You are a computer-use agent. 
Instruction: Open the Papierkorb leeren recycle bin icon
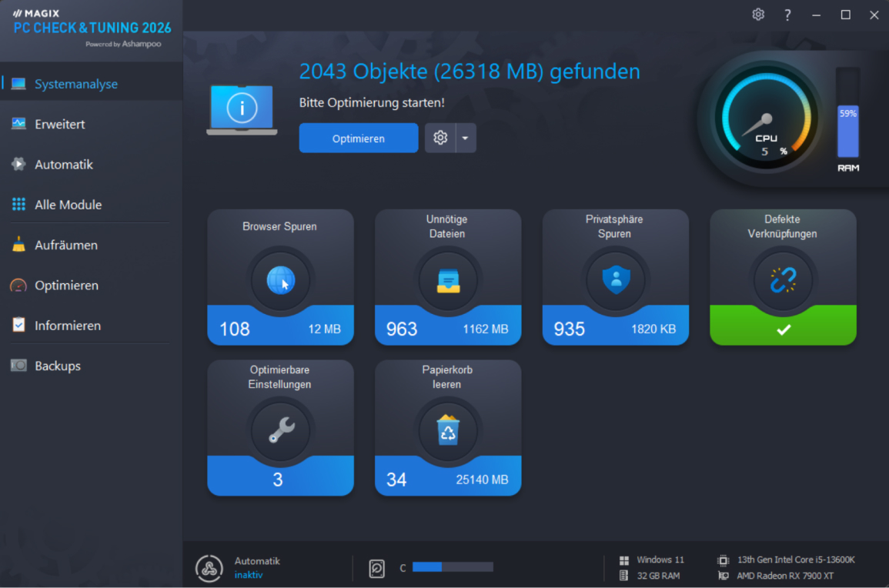click(448, 431)
